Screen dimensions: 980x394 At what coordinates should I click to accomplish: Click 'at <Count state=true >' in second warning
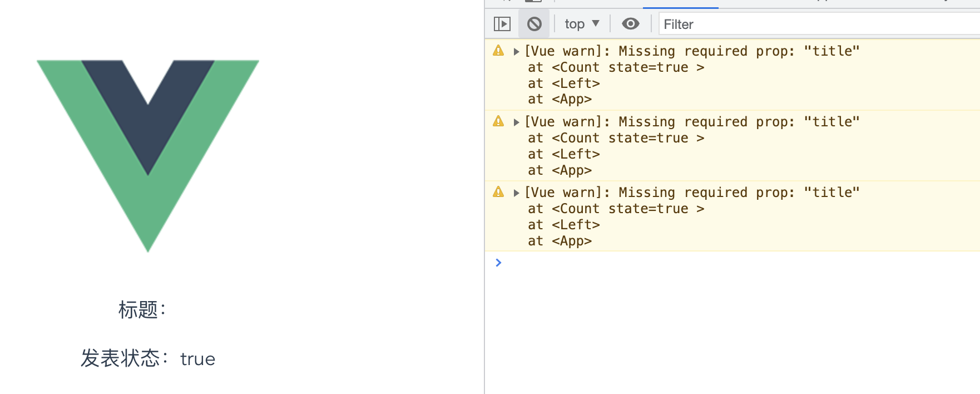pos(616,138)
